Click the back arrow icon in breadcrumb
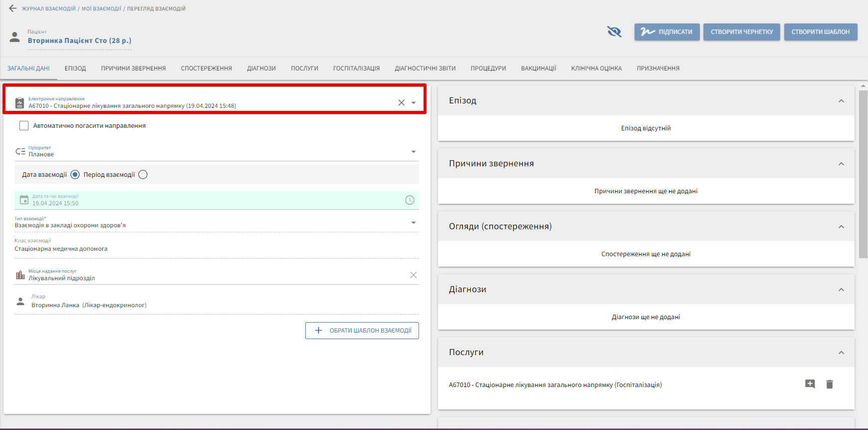The width and height of the screenshot is (868, 430). coord(13,8)
